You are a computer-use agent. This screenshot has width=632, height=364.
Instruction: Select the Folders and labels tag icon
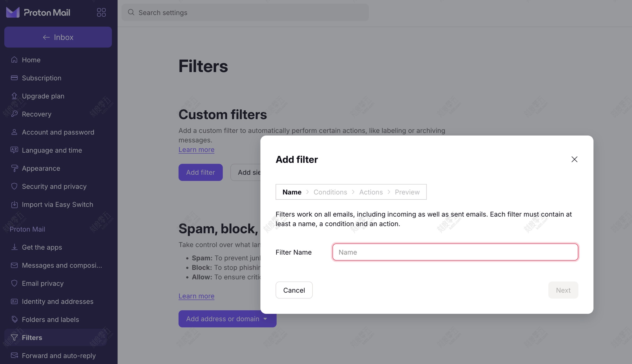click(x=15, y=319)
